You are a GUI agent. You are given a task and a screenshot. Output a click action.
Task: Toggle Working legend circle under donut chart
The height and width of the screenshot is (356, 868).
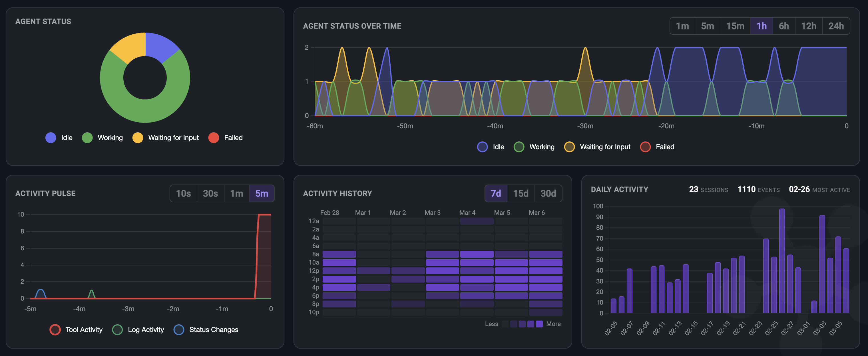coord(87,137)
